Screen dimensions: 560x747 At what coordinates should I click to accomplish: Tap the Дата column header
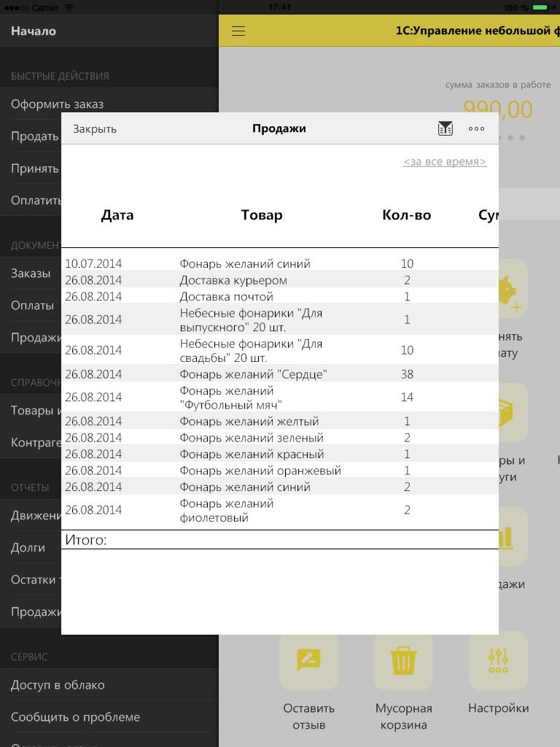pos(117,215)
